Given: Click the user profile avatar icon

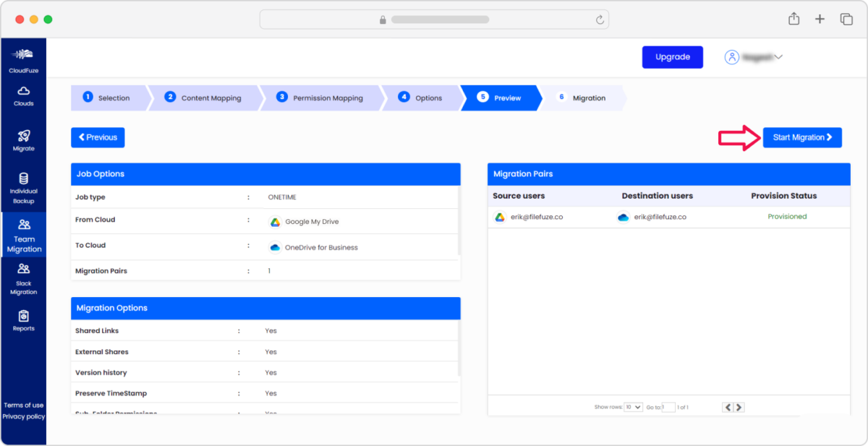Looking at the screenshot, I should pos(731,57).
